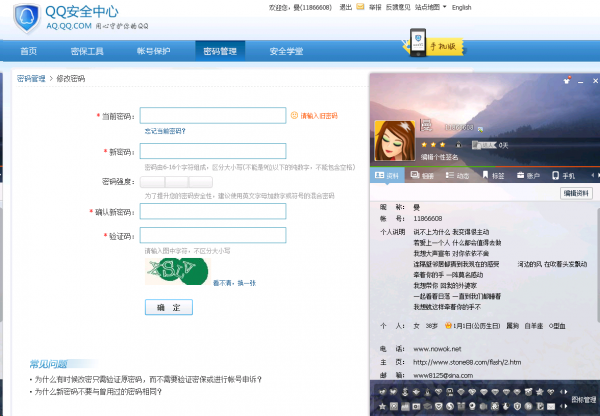This screenshot has height=416, width=600.
Task: Switch to the 资料 profile tab
Action: (387, 175)
